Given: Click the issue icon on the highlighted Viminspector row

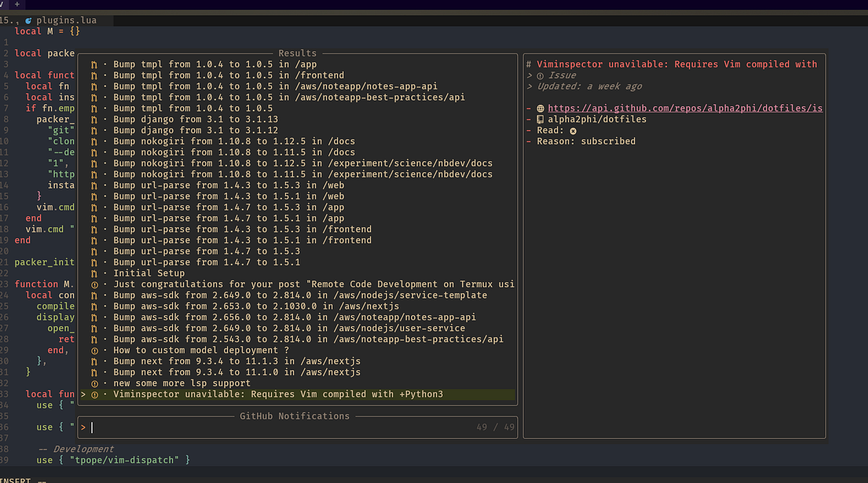Looking at the screenshot, I should (x=93, y=394).
